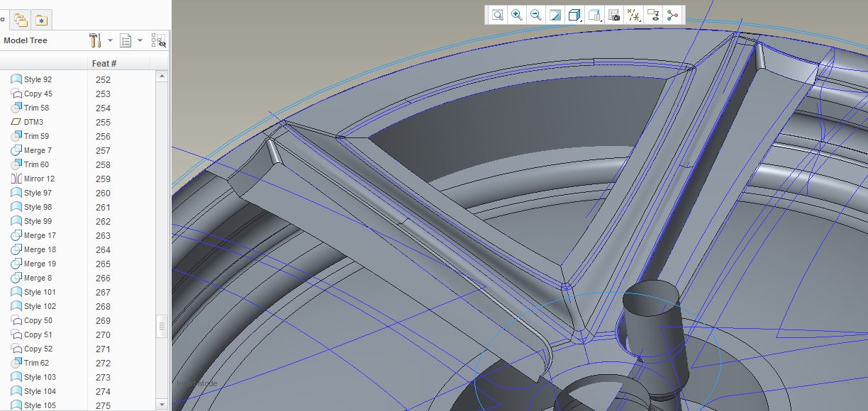Select the Style 101 feature
Image resolution: width=868 pixels, height=411 pixels.
click(x=33, y=292)
